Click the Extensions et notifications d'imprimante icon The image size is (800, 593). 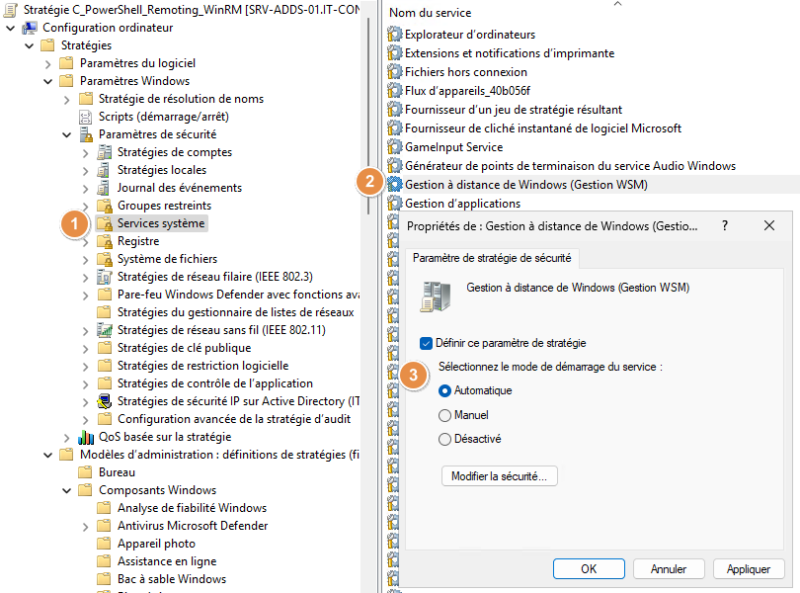coord(394,53)
